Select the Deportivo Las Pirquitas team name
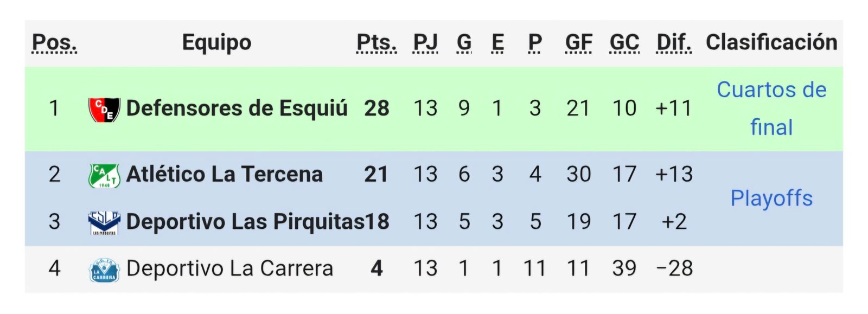This screenshot has height=314, width=868. [245, 222]
